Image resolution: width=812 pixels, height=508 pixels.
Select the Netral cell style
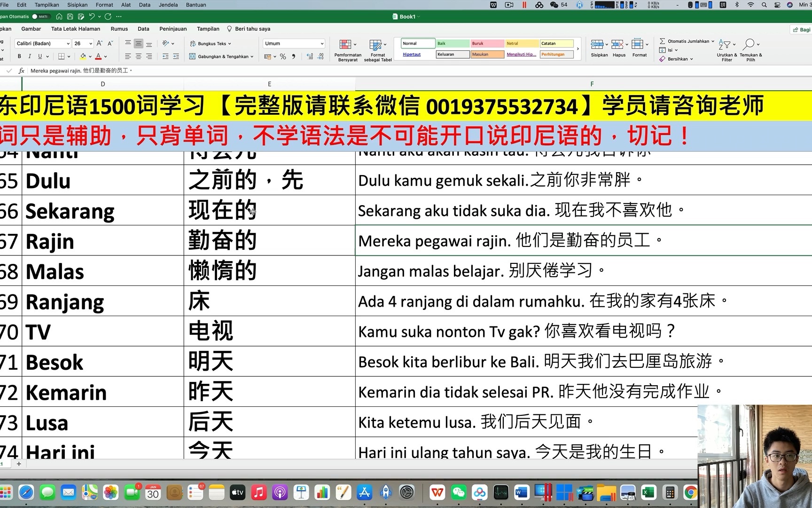coord(522,43)
